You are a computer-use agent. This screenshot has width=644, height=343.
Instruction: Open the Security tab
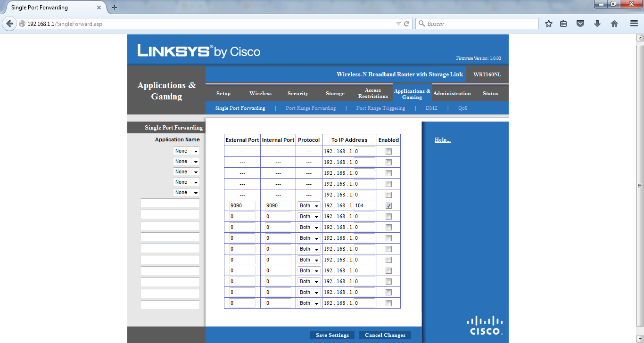click(x=298, y=93)
